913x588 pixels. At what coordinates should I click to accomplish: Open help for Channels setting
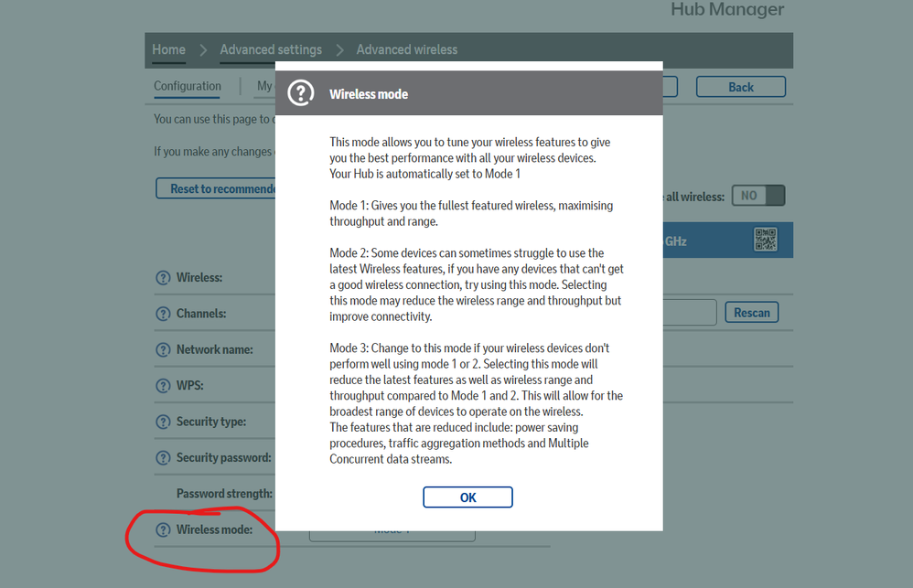tap(163, 314)
